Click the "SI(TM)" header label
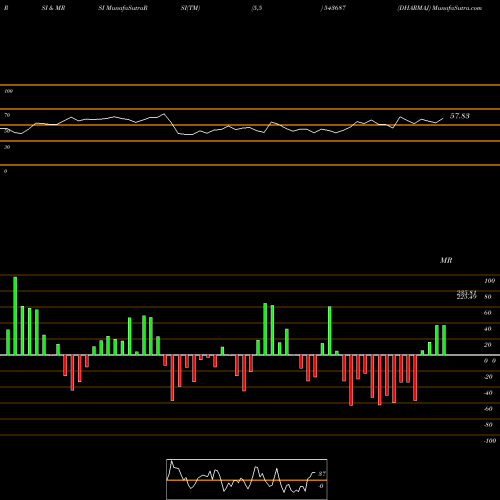The height and width of the screenshot is (500, 500). pyautogui.click(x=190, y=8)
